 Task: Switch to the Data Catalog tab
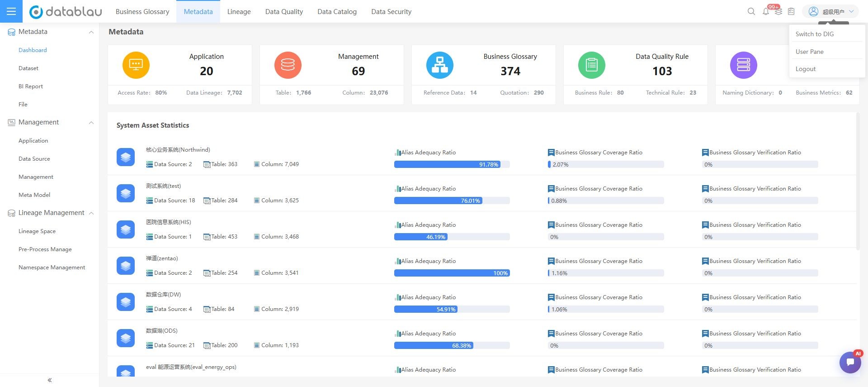[337, 12]
